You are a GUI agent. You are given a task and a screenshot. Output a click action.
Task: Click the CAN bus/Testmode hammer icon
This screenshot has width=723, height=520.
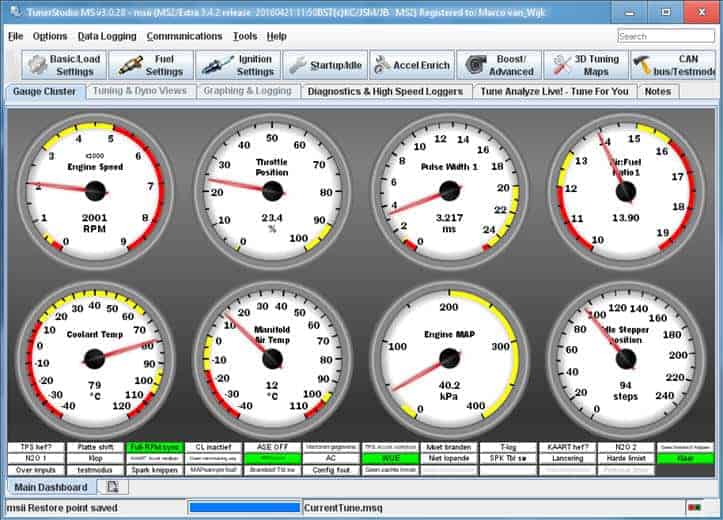pos(644,65)
